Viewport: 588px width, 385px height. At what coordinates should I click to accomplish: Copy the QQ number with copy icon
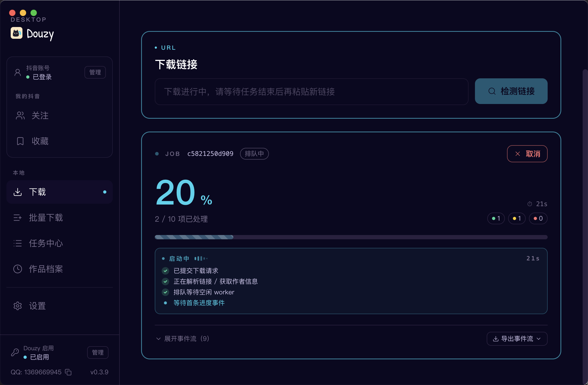point(68,372)
